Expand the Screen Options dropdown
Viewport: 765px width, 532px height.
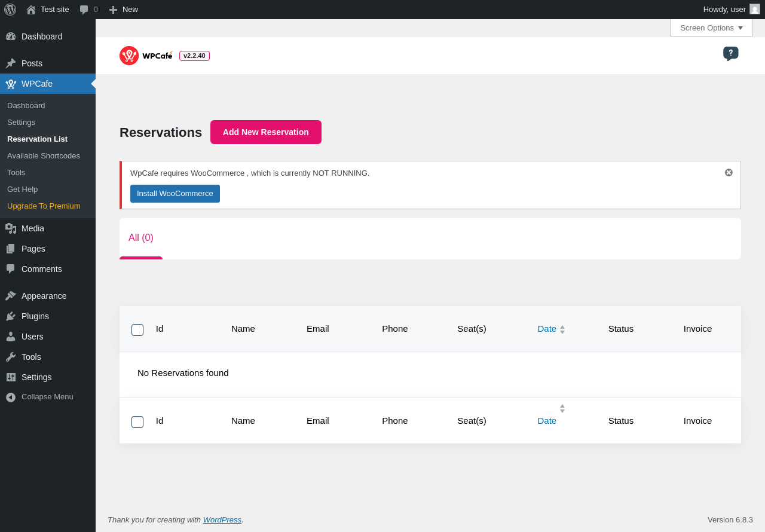click(x=711, y=27)
